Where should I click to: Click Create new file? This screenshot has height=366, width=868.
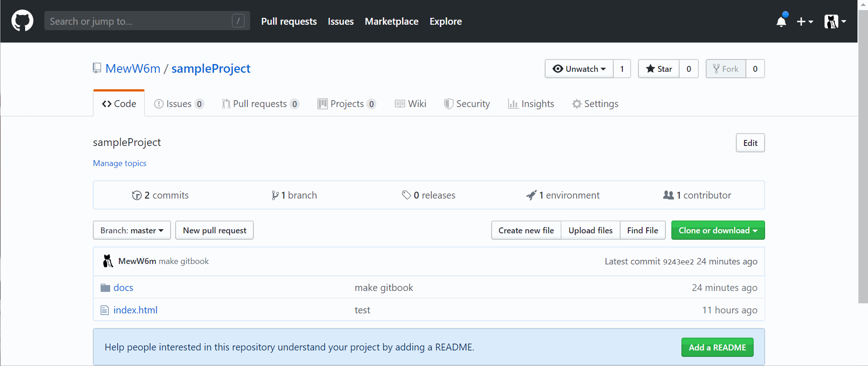526,230
